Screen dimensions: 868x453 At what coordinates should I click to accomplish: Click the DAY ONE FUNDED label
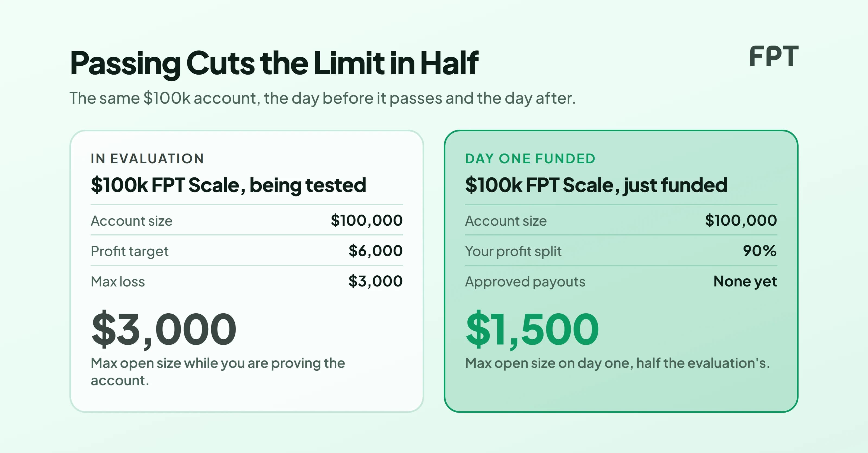pyautogui.click(x=530, y=159)
